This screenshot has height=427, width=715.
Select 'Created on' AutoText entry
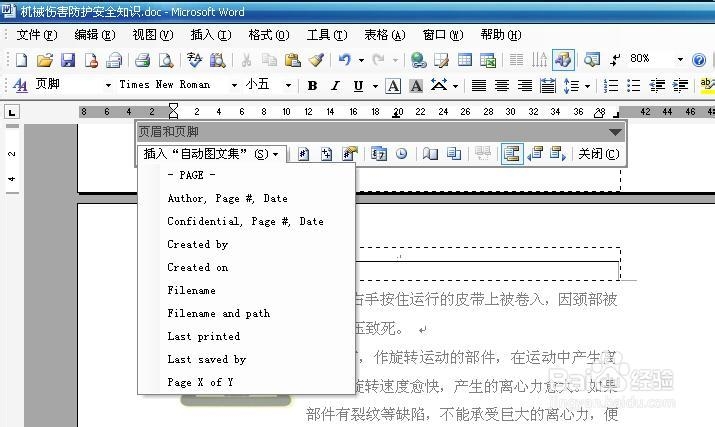[x=246, y=267]
